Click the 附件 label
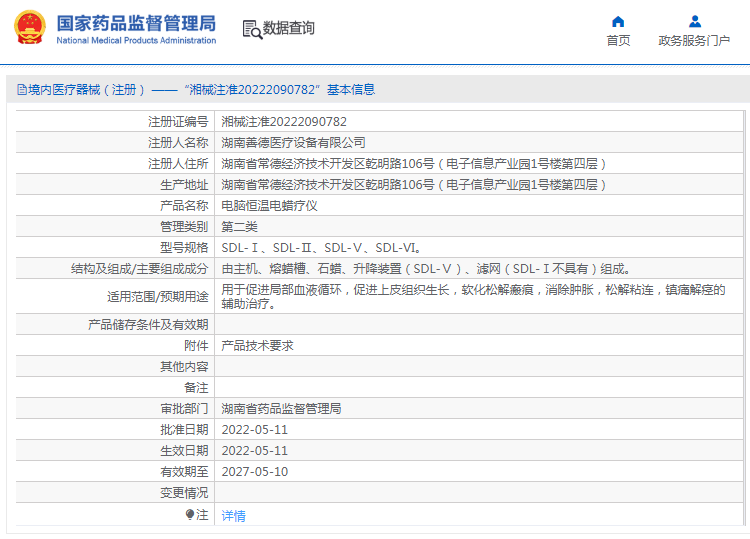The height and width of the screenshot is (539, 750). click(196, 345)
